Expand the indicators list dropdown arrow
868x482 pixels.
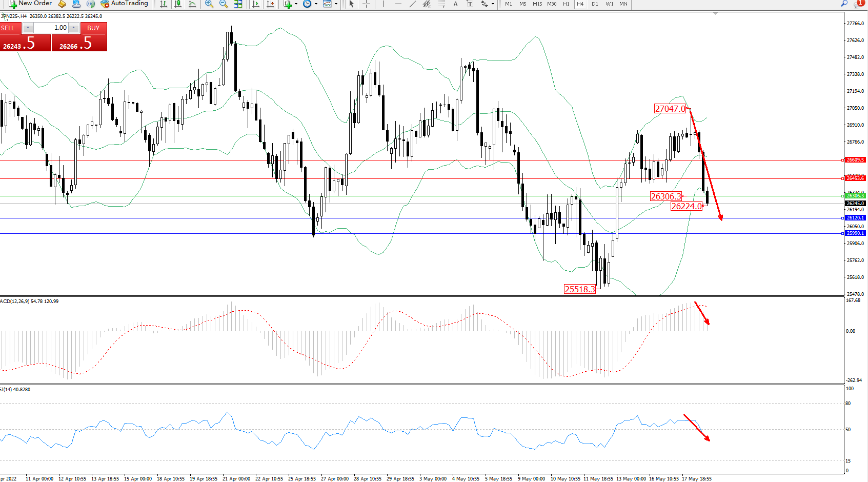(x=296, y=4)
